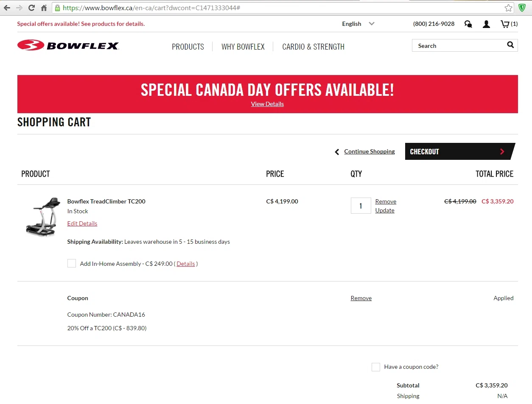Follow the Continue Shopping link
532x404 pixels.
(x=369, y=151)
